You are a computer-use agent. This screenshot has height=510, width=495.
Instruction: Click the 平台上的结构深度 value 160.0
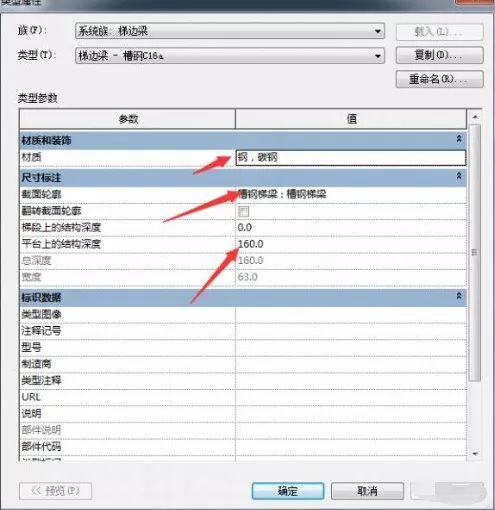click(251, 244)
